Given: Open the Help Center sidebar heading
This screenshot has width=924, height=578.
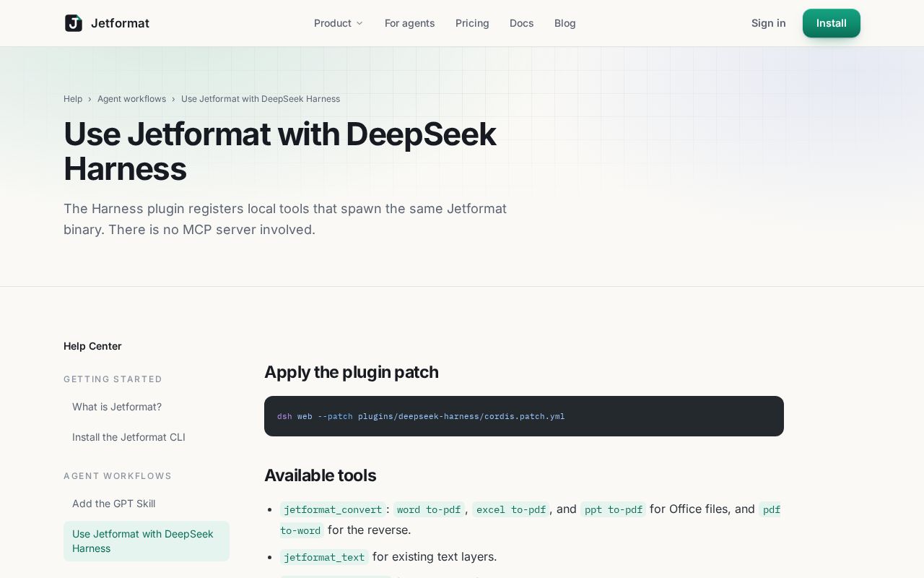Looking at the screenshot, I should pos(92,346).
